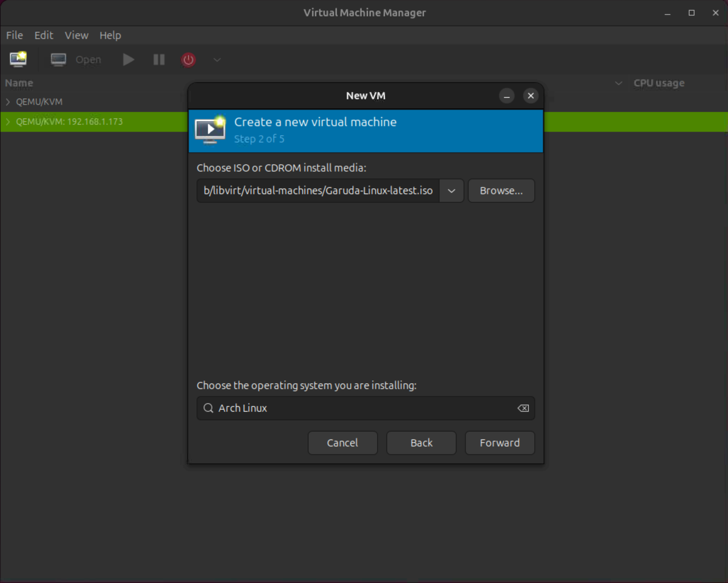Image resolution: width=728 pixels, height=583 pixels.
Task: Clear the Arch Linux search text
Action: point(523,408)
